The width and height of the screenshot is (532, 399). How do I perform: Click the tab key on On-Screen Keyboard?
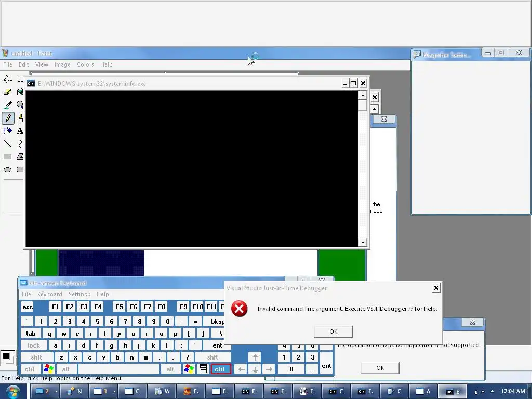31,334
